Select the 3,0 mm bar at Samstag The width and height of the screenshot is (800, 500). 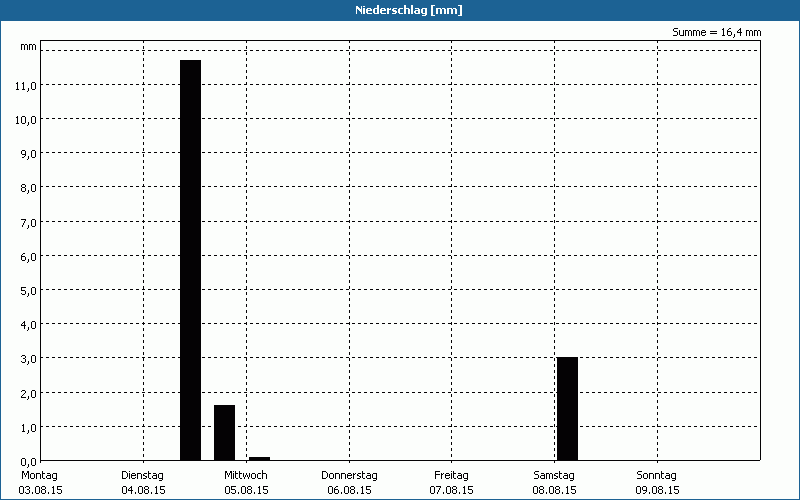click(567, 409)
